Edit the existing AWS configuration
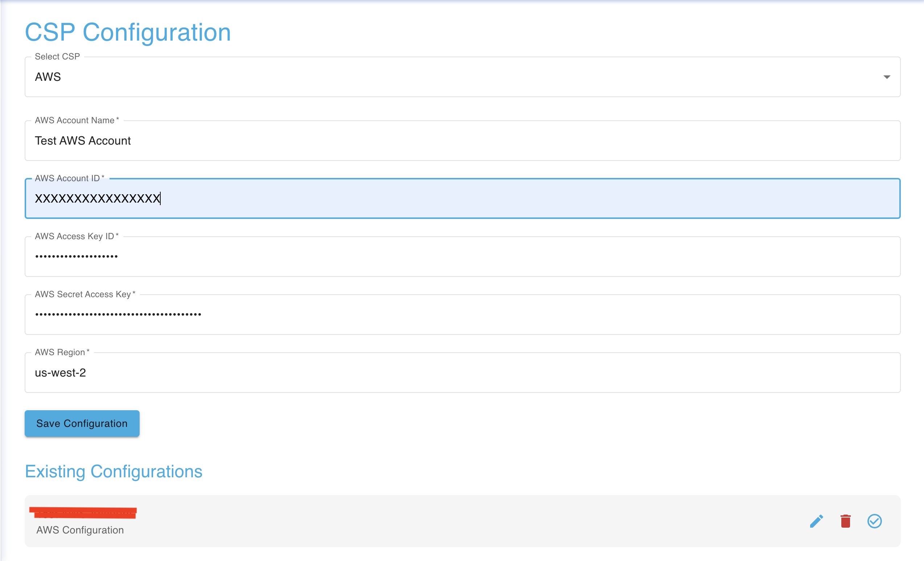924x561 pixels. pos(817,520)
